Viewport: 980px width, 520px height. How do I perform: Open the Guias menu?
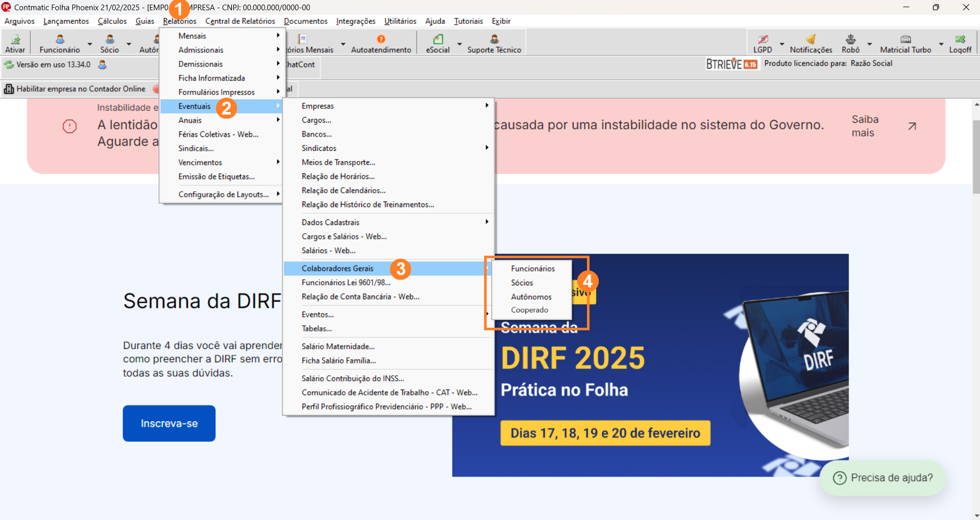pyautogui.click(x=145, y=21)
